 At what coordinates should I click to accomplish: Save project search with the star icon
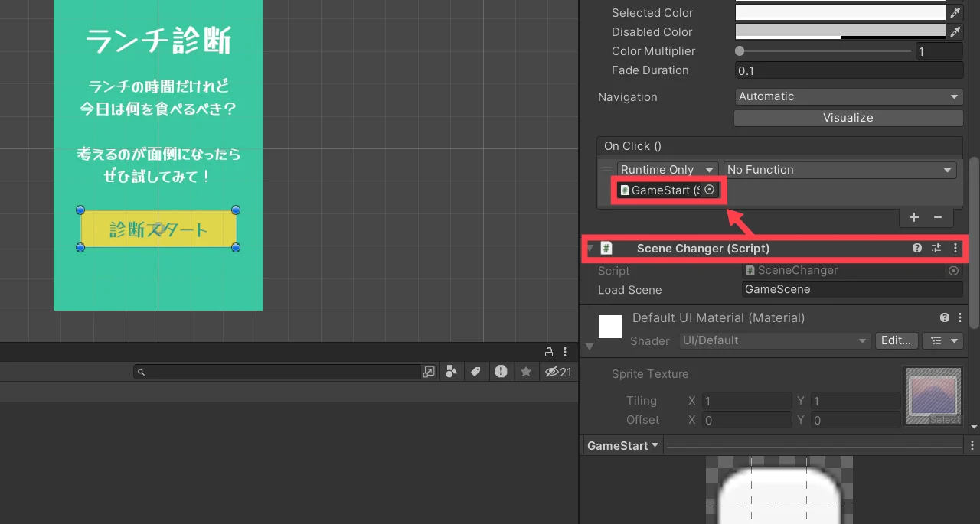[526, 372]
